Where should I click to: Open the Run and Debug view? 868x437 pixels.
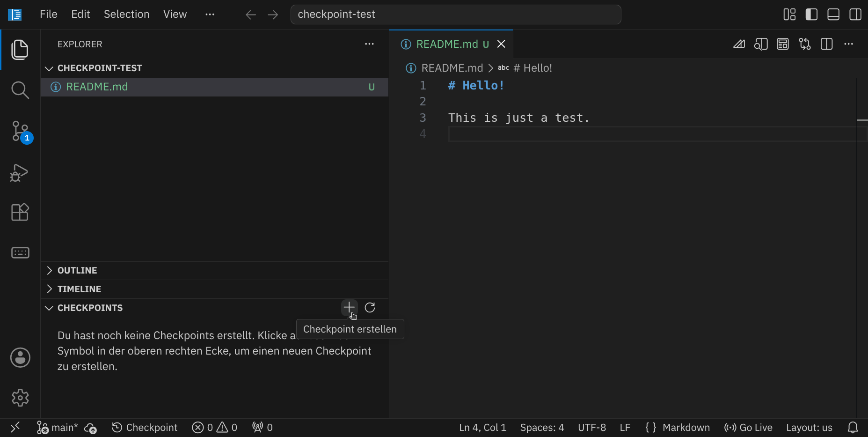(x=20, y=172)
